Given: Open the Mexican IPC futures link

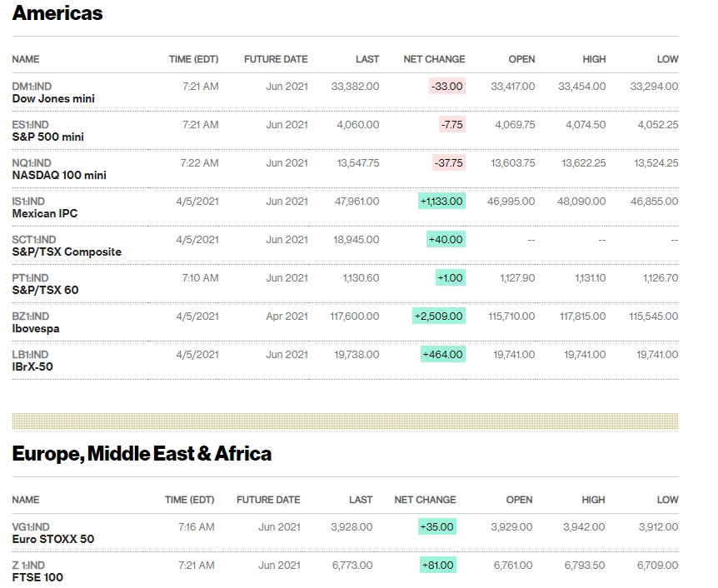Looking at the screenshot, I should click(x=45, y=213).
